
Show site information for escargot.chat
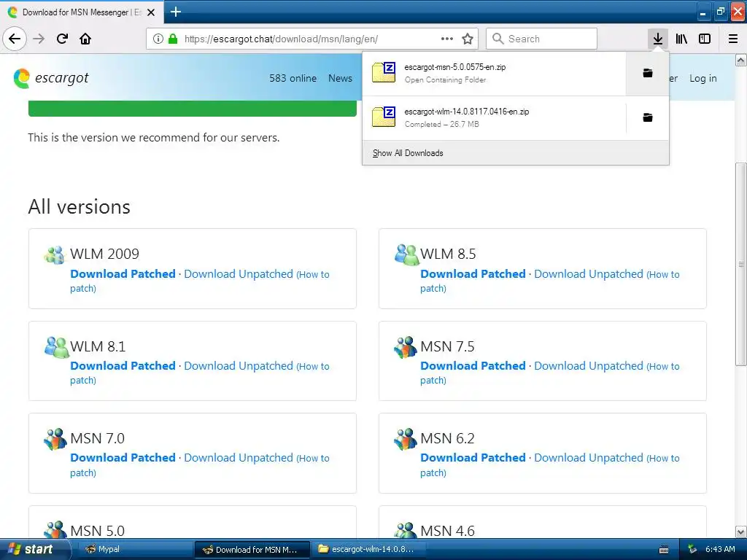[158, 39]
